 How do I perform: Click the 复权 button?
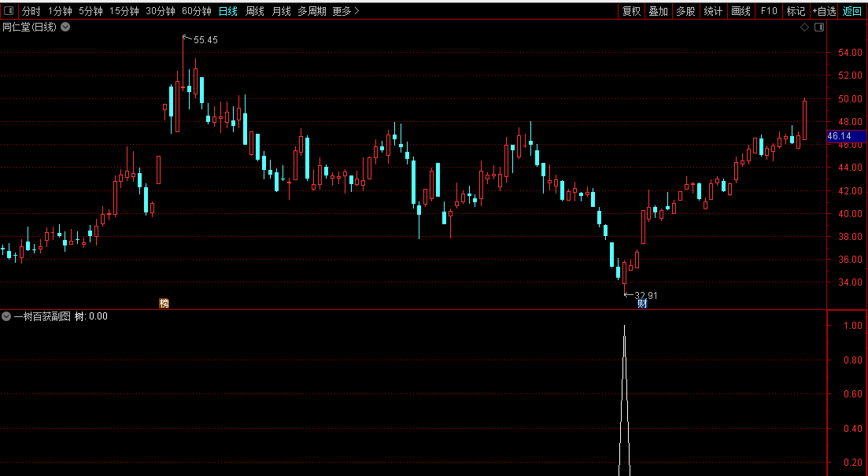[x=631, y=11]
